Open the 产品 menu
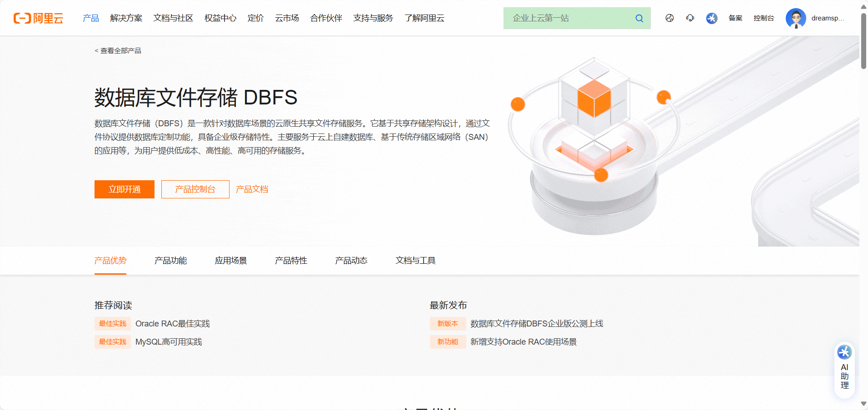Screen dimensions: 868x410 (x=91, y=18)
